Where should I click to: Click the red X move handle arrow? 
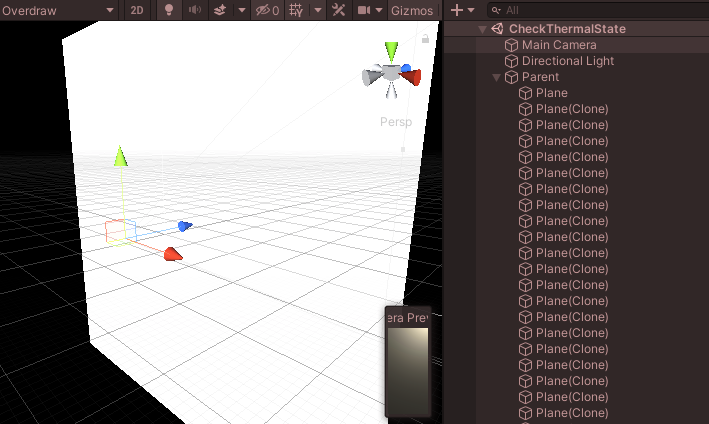[x=173, y=254]
